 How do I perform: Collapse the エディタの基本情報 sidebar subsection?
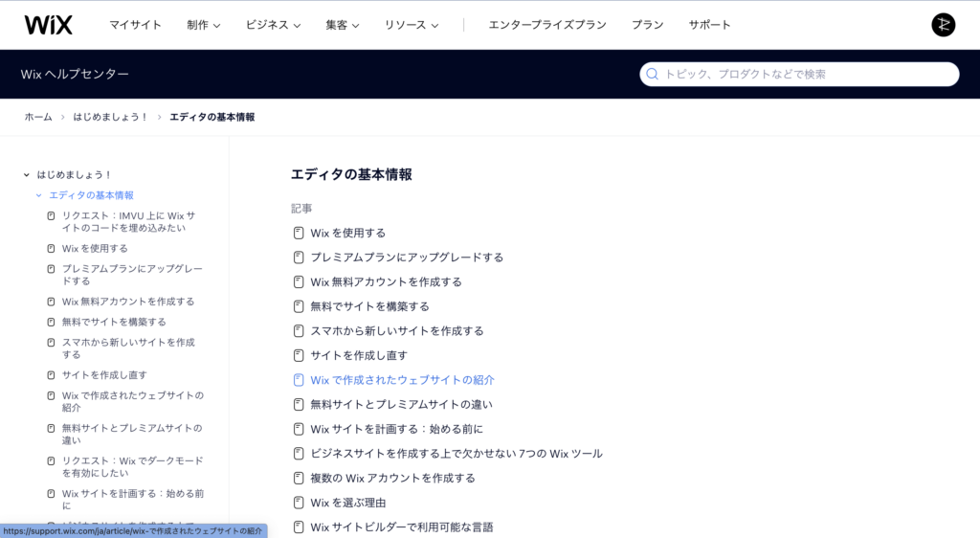click(38, 195)
